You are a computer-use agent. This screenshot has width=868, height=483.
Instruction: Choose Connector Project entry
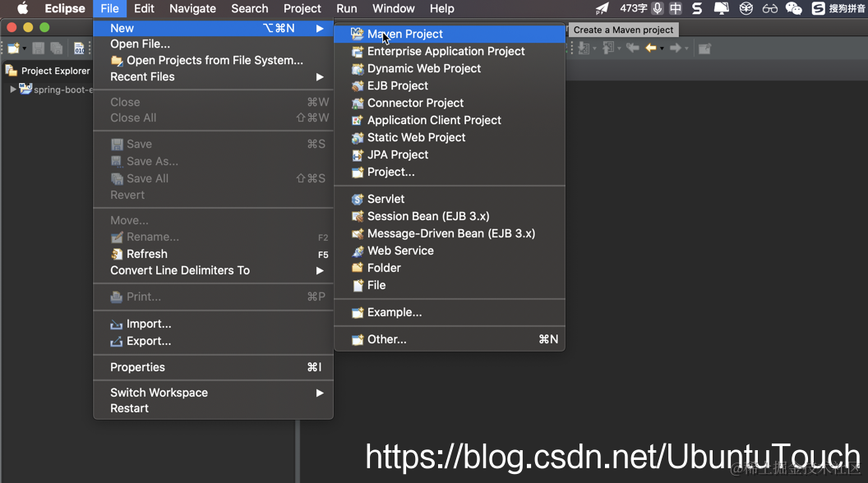450,103
